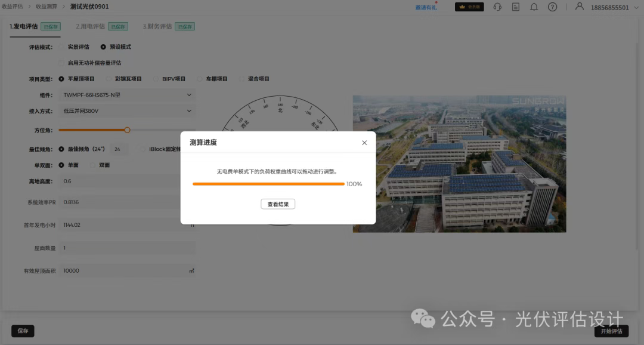Click the 查看结果 button
The width and height of the screenshot is (644, 345).
tap(278, 204)
